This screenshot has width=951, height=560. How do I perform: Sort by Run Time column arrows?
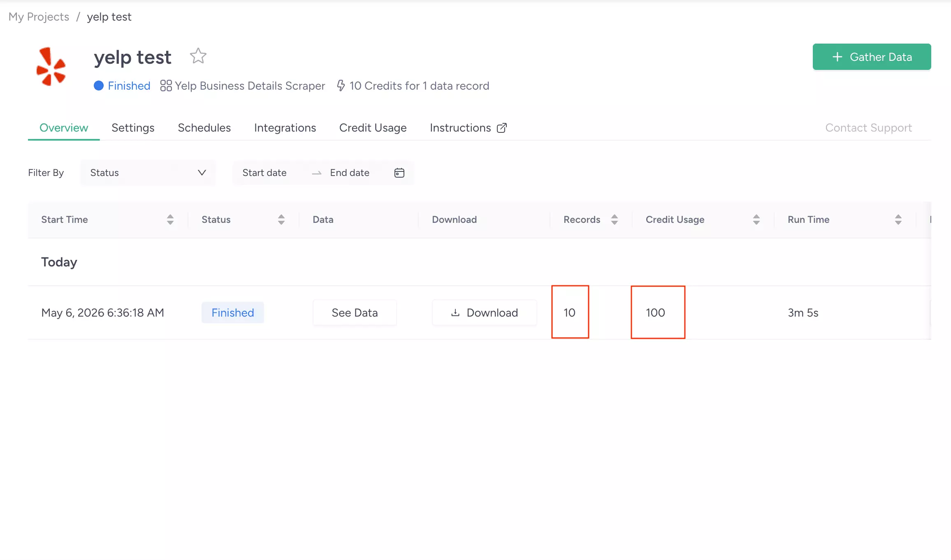coord(898,220)
